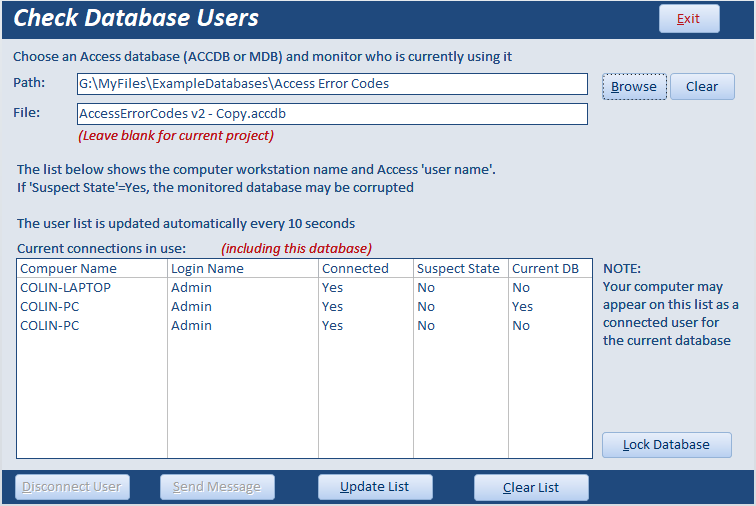
Task: Click the Clear List button
Action: [531, 488]
